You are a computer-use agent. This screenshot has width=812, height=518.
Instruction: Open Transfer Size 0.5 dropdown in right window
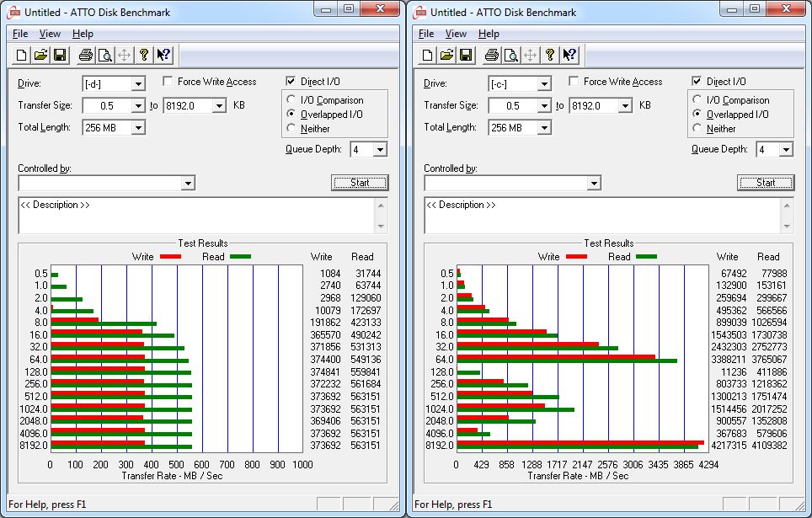pos(544,105)
